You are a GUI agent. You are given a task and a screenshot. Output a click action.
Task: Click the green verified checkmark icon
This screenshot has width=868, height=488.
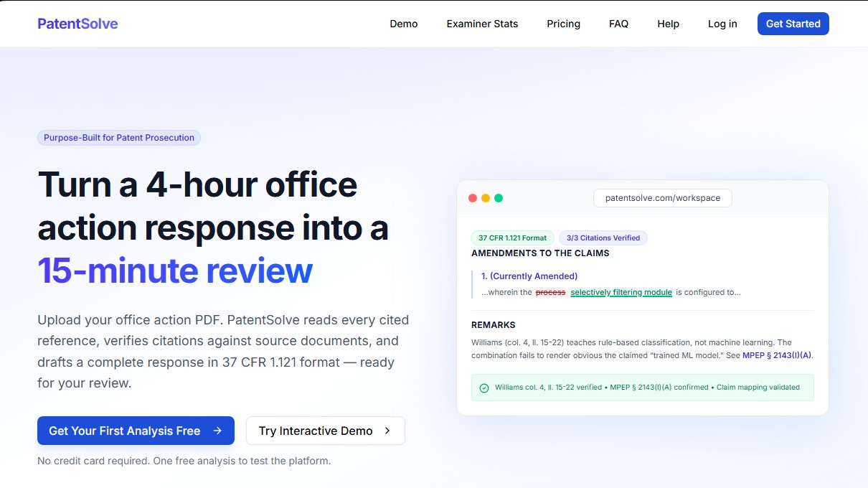pyautogui.click(x=484, y=388)
